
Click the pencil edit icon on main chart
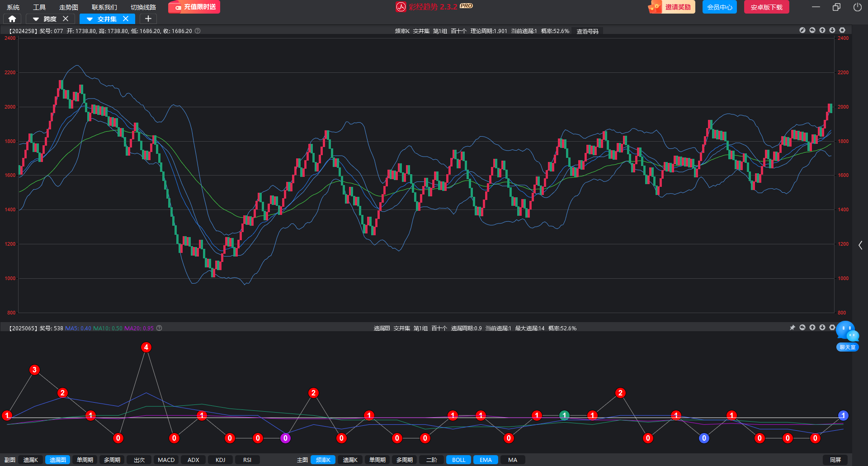point(802,30)
